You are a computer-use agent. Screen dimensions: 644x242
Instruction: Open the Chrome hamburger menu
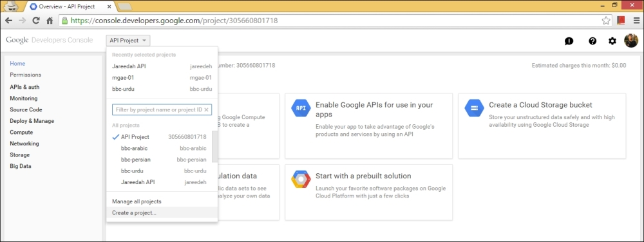(x=636, y=20)
